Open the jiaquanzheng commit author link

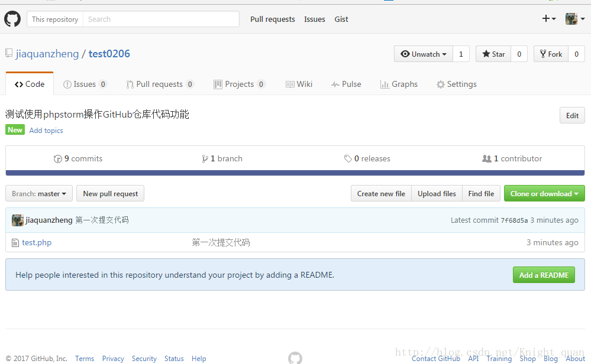49,220
